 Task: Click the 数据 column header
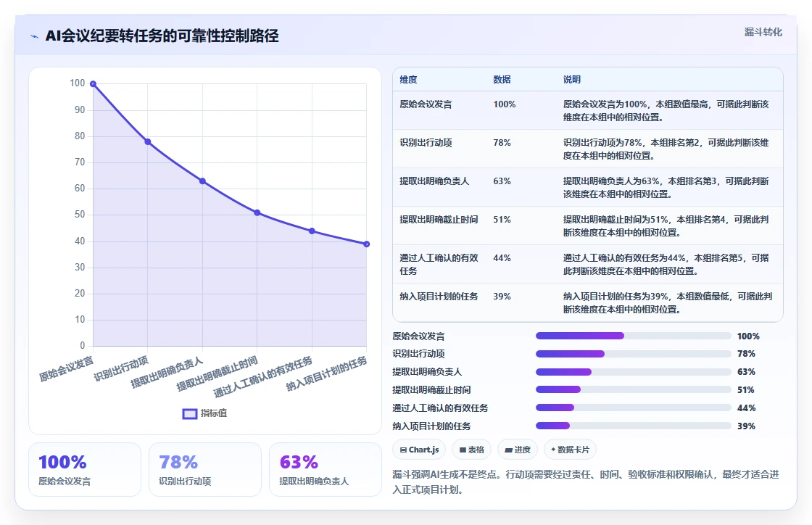click(x=502, y=79)
